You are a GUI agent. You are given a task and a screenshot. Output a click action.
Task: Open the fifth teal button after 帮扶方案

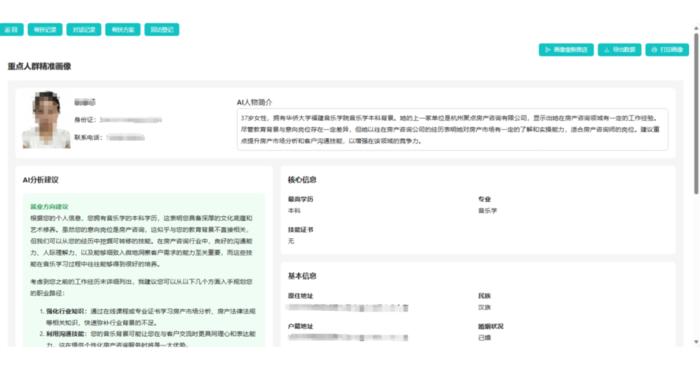(x=162, y=29)
